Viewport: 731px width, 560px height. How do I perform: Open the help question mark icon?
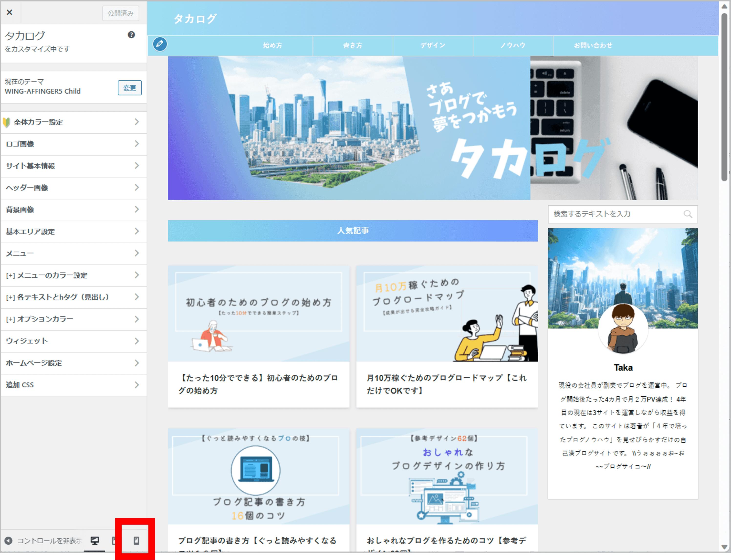[x=131, y=35]
